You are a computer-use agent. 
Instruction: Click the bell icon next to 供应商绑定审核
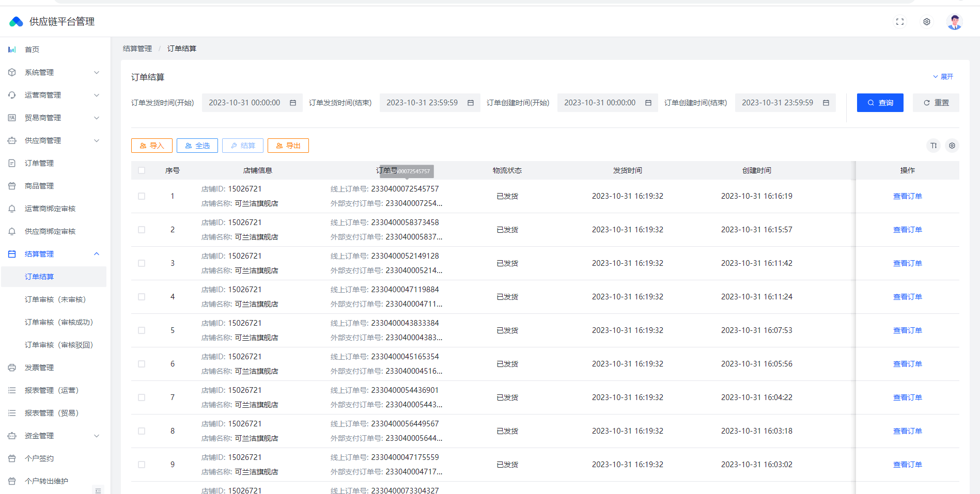pyautogui.click(x=12, y=231)
